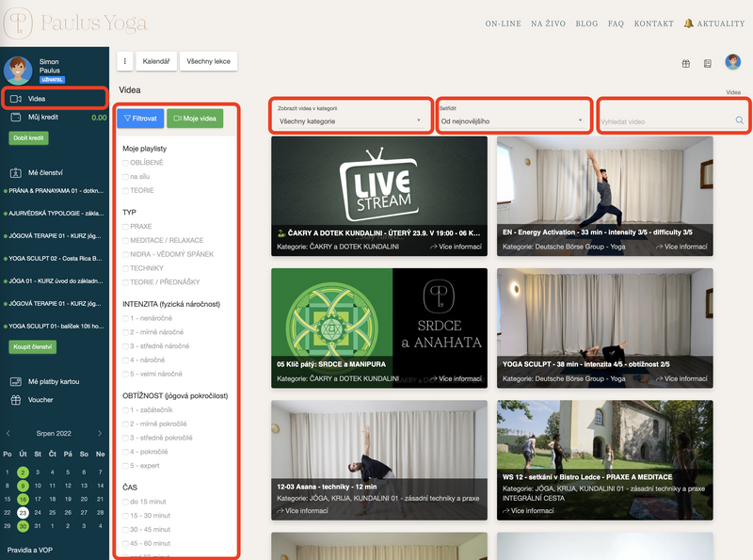Check NIDRA - VĚDOMÝ SPÁNEK filter
753x560 pixels.
coord(125,254)
